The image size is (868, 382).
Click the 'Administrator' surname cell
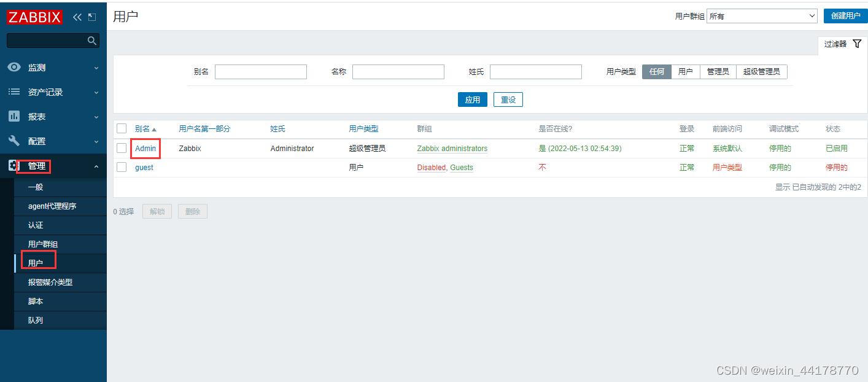click(x=292, y=149)
